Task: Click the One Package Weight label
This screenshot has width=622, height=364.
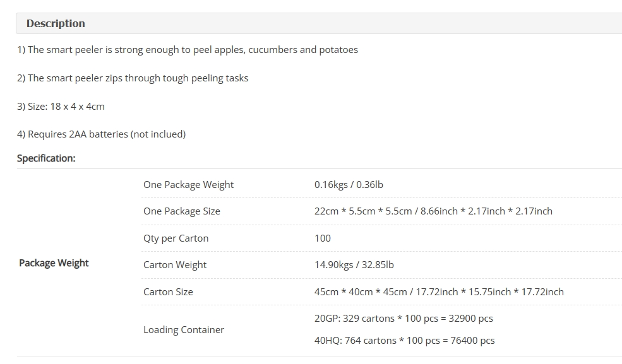Action: [188, 185]
